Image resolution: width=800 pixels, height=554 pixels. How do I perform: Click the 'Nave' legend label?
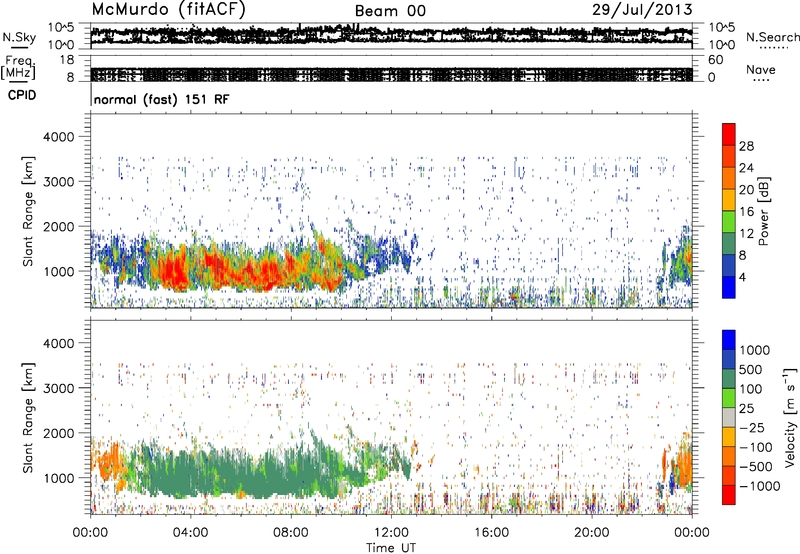(760, 70)
